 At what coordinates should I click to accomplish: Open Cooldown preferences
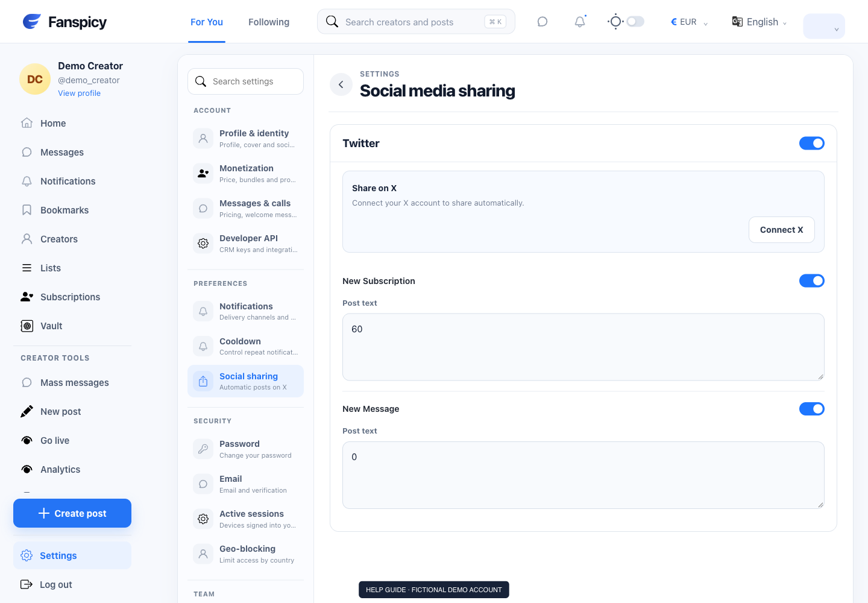point(245,346)
